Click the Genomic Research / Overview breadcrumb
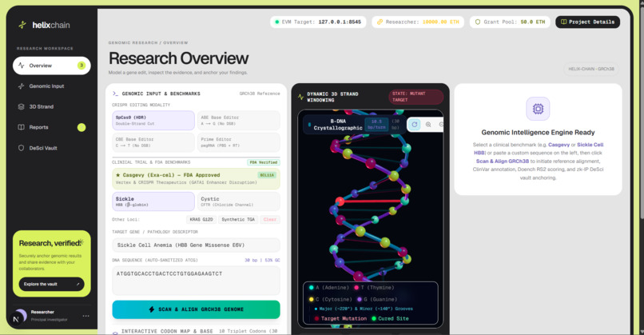Image resolution: width=644 pixels, height=335 pixels. [x=148, y=42]
